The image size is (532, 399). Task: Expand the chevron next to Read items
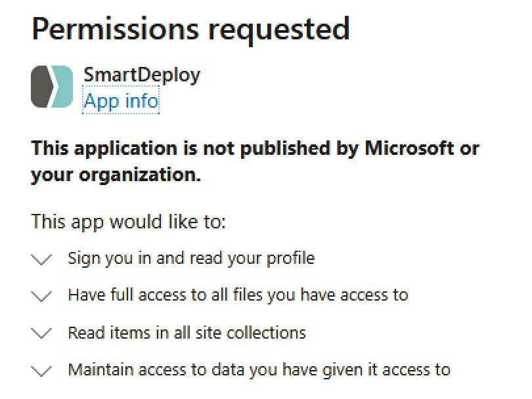[41, 333]
